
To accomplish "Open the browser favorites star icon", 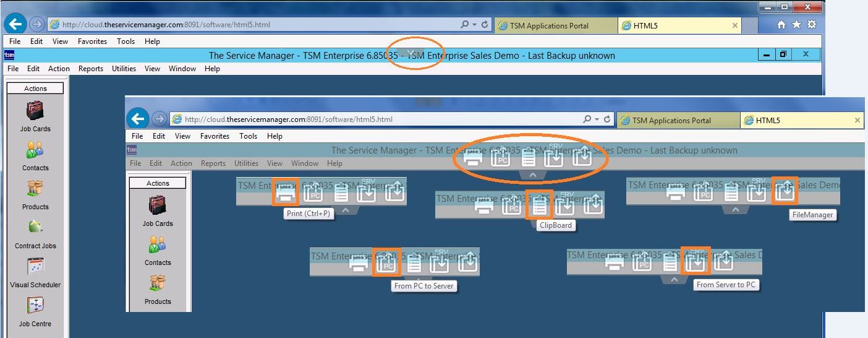I will [x=796, y=25].
